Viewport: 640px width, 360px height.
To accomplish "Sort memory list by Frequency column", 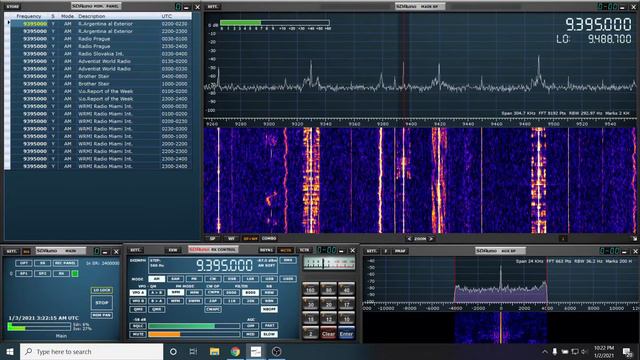I will point(29,16).
